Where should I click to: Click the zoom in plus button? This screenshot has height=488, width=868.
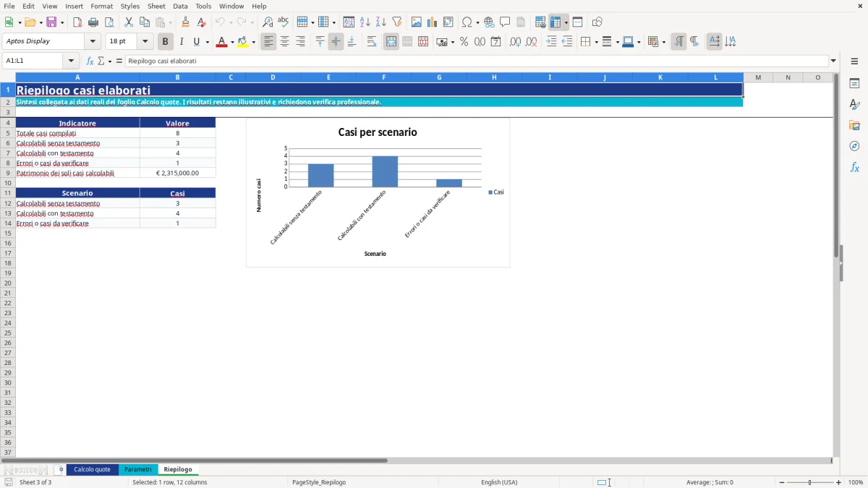coord(839,482)
